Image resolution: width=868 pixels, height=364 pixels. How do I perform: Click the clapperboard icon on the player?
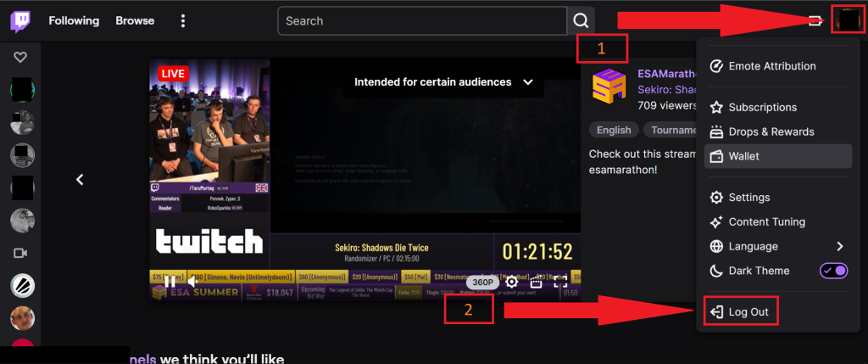click(x=536, y=282)
